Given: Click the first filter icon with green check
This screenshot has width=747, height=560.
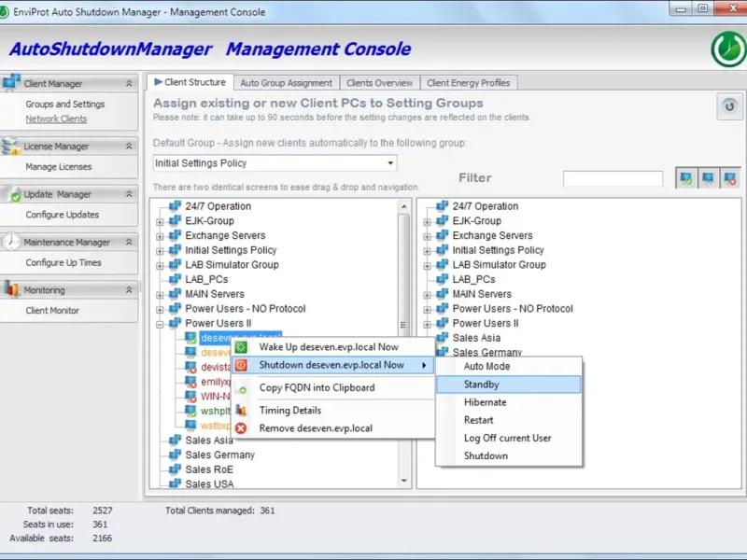Looking at the screenshot, I should 686,178.
